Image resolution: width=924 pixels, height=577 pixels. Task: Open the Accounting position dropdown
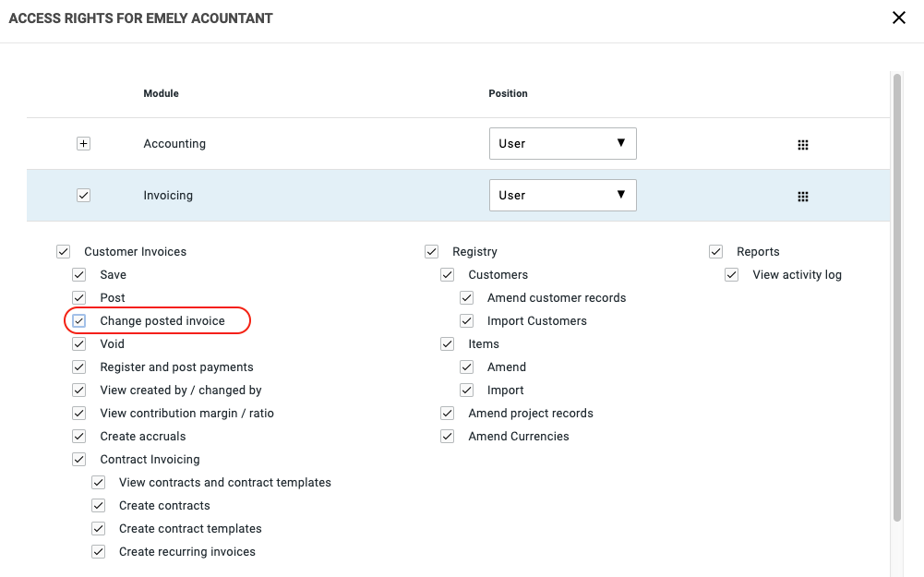(562, 144)
